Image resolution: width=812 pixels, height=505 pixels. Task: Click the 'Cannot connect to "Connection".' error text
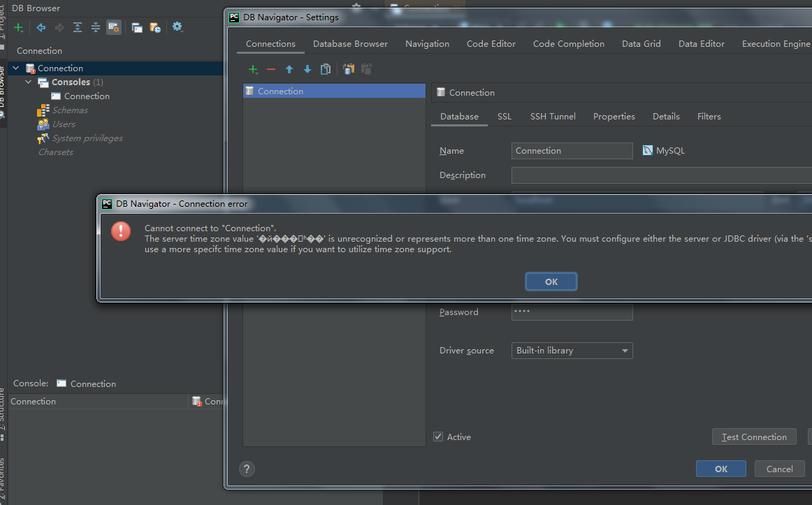tap(210, 228)
